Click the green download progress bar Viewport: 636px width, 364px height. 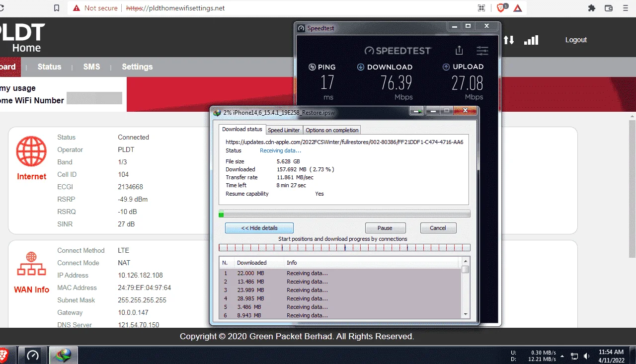[x=344, y=214]
